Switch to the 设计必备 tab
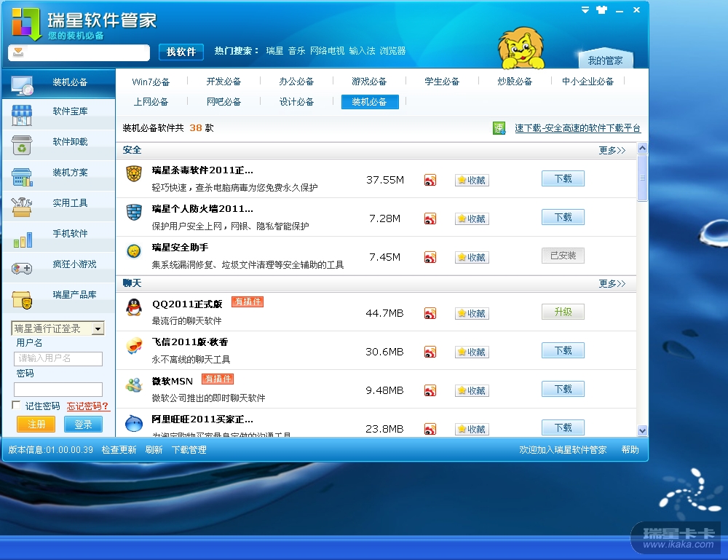The image size is (728, 560). (x=296, y=102)
